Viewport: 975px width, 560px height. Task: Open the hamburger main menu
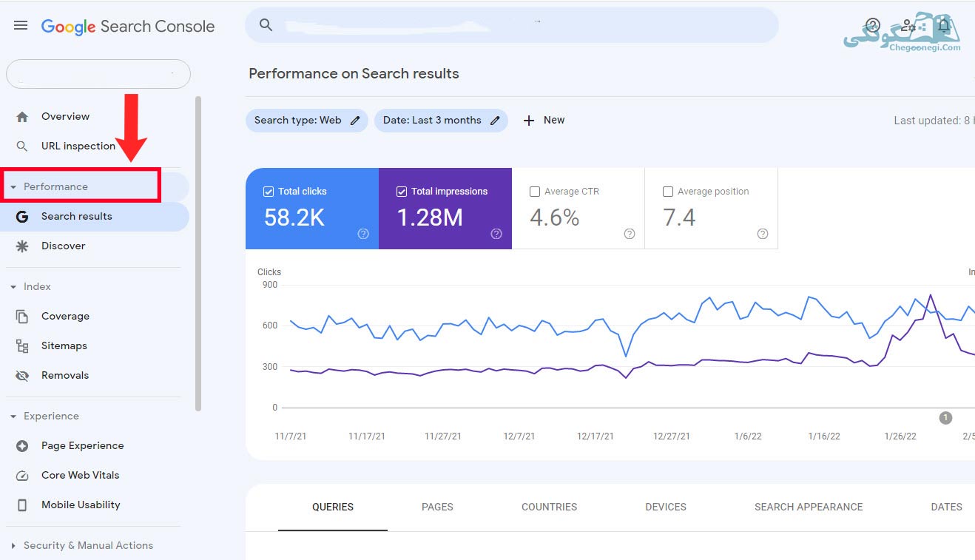coord(21,26)
